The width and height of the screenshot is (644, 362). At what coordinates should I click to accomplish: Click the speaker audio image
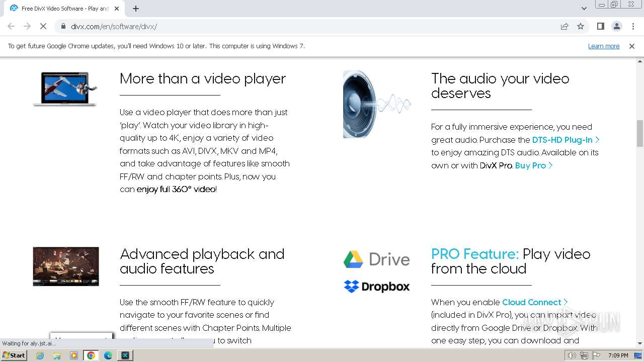point(376,104)
